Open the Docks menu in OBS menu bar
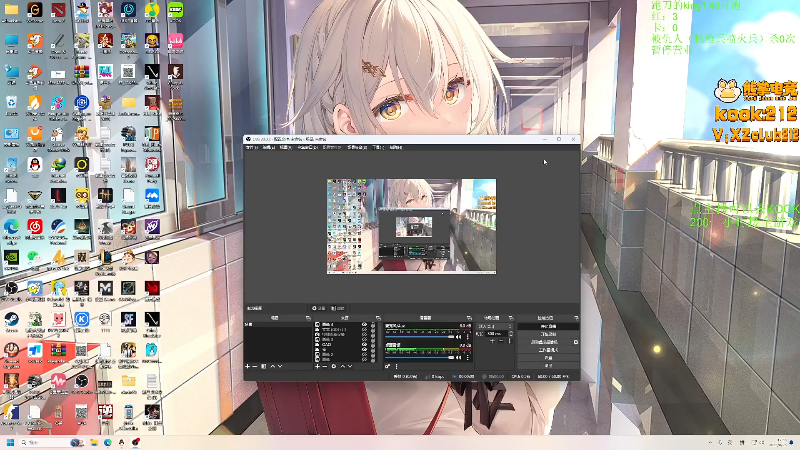Viewport: 800px width, 450px height. pyautogui.click(x=308, y=147)
